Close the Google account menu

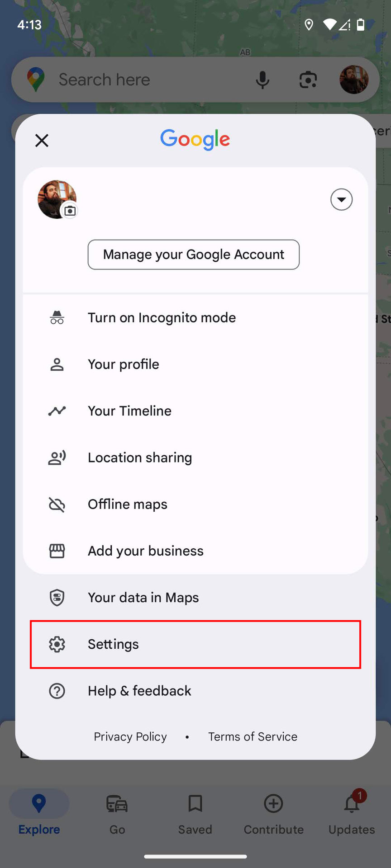point(42,141)
